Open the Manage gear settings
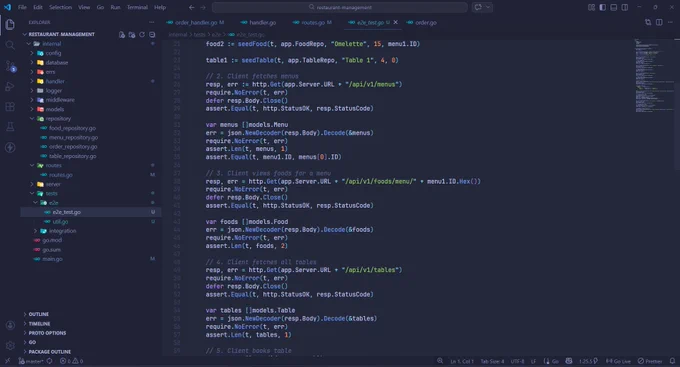Screen dimensions: 680x367 (x=10, y=345)
